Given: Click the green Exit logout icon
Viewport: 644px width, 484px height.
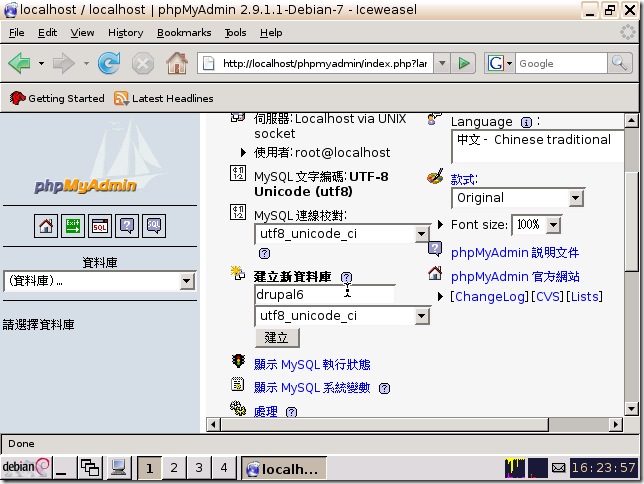Looking at the screenshot, I should coord(73,226).
